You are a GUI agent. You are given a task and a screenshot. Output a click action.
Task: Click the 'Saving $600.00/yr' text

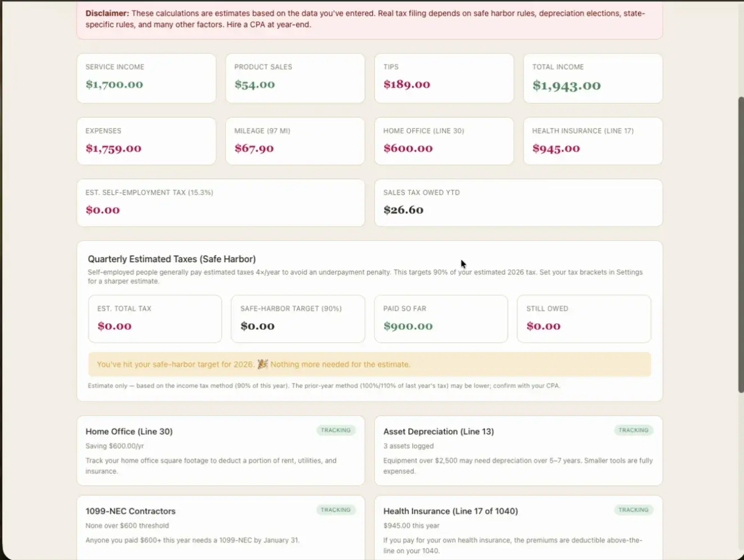click(114, 446)
